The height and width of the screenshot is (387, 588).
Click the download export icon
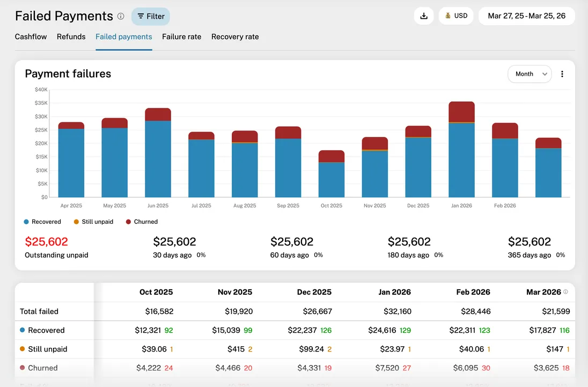point(424,16)
